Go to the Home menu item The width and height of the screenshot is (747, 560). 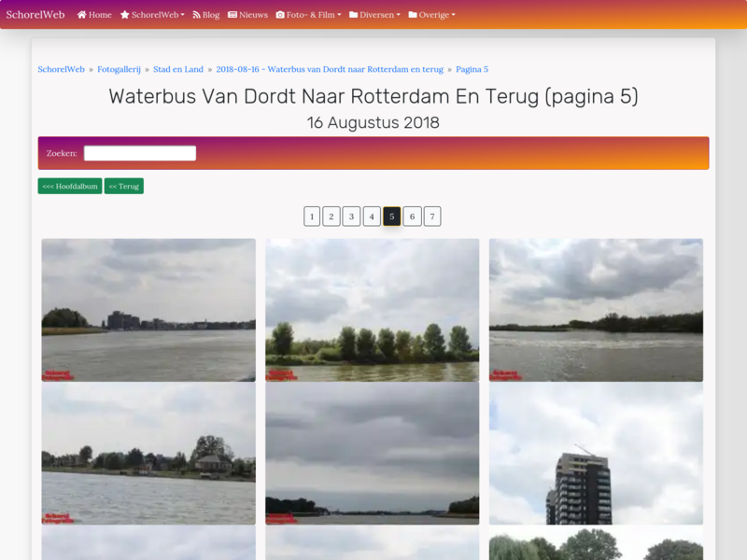click(94, 15)
